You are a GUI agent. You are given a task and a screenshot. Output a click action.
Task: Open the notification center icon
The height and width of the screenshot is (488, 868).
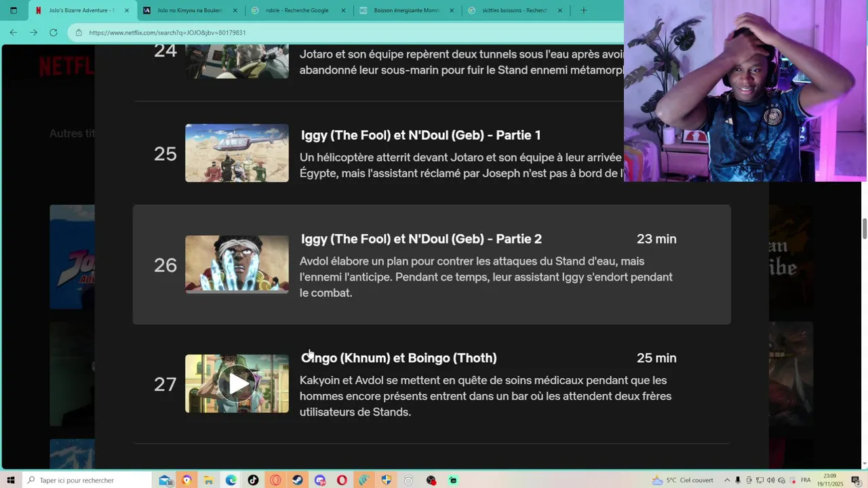pos(856,480)
